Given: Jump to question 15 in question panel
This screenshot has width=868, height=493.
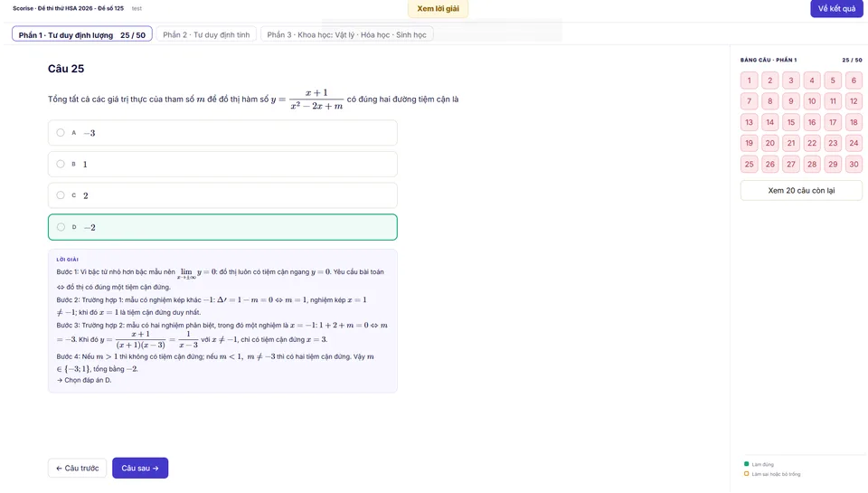Looking at the screenshot, I should pyautogui.click(x=791, y=122).
